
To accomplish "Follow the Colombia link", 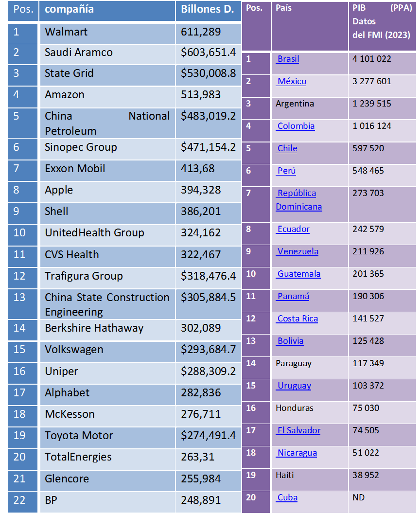I will [296, 126].
